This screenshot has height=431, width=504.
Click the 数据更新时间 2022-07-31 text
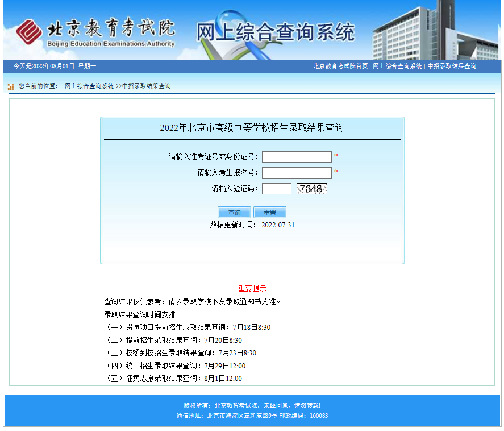click(x=252, y=225)
